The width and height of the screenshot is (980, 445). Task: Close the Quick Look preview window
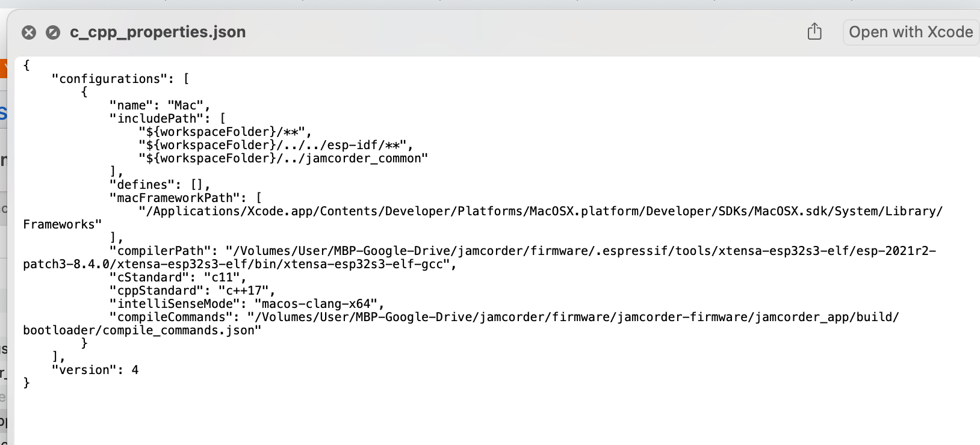[29, 32]
